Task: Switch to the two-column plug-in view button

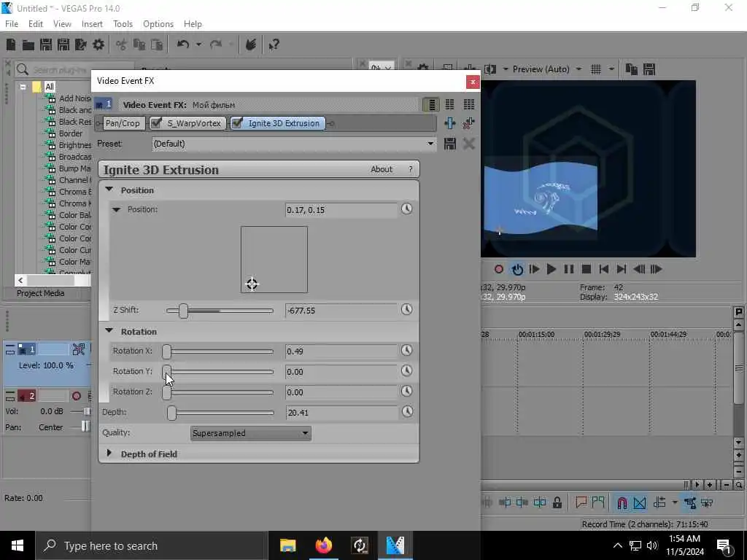Action: tap(449, 104)
